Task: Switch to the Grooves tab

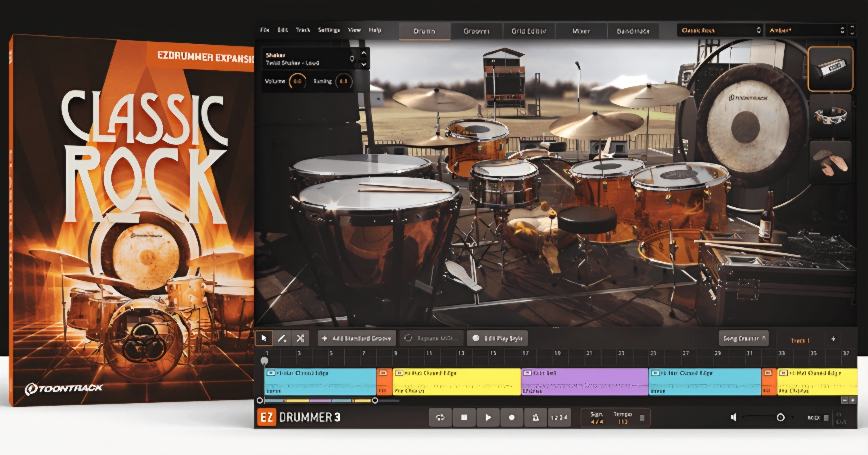Action: (477, 31)
